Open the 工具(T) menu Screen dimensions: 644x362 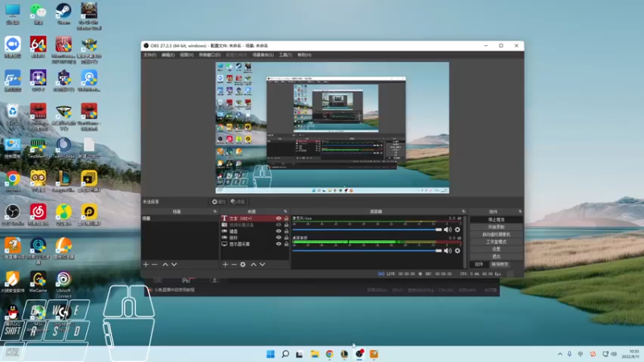tap(285, 55)
